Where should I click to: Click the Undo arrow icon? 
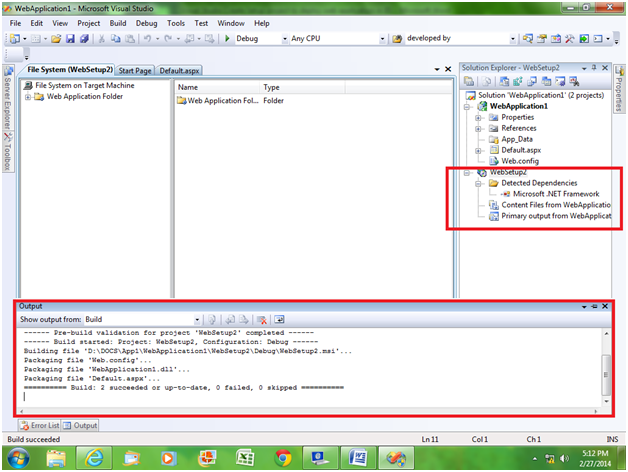pyautogui.click(x=147, y=38)
